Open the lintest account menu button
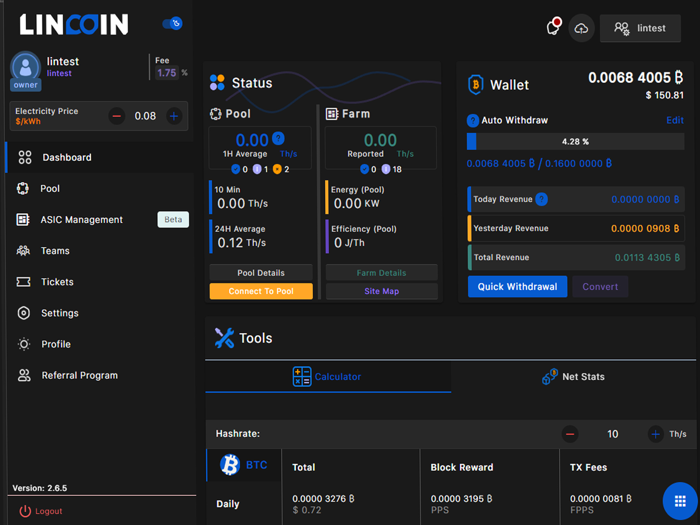Screen dimensions: 700x525 (640, 28)
